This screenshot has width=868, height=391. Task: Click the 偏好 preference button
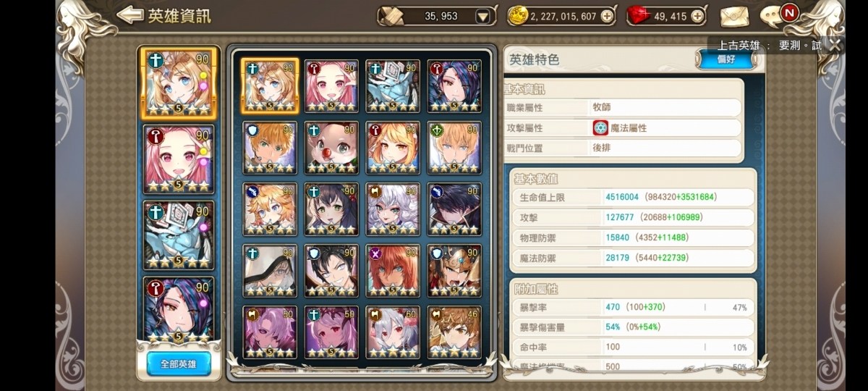coord(726,59)
